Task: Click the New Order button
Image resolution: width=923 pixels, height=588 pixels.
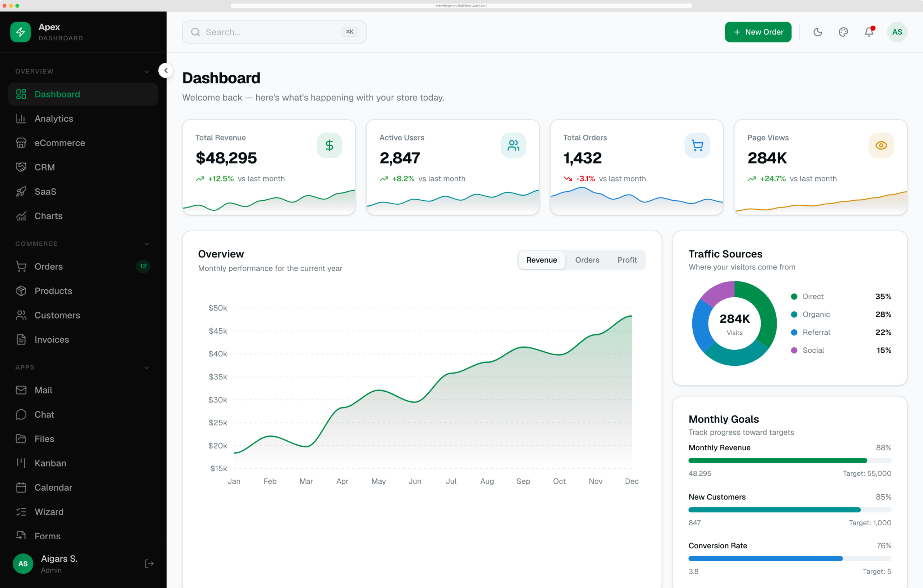Action: tap(758, 32)
